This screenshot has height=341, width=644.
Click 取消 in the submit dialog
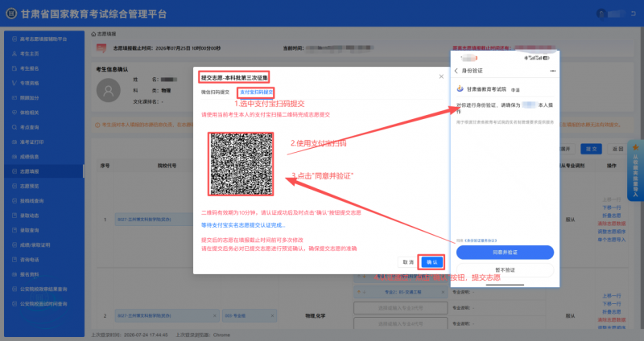tap(408, 262)
